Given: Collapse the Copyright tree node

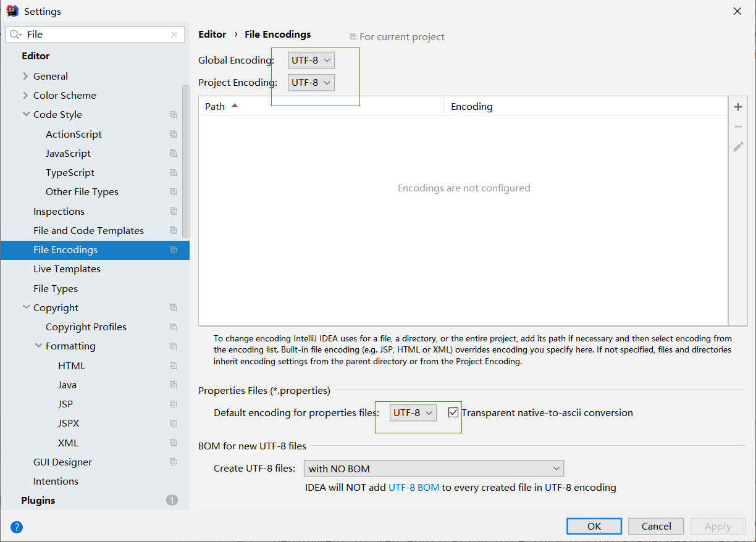Looking at the screenshot, I should click(x=26, y=307).
